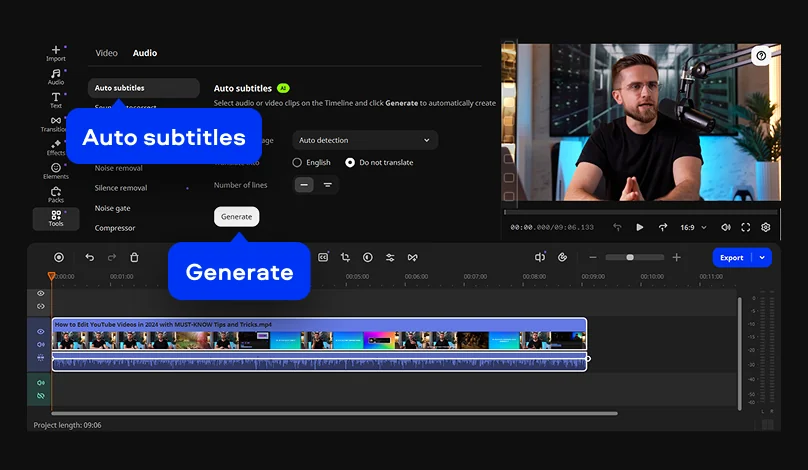The image size is (808, 470).
Task: Click the blue Export button
Action: 732,257
